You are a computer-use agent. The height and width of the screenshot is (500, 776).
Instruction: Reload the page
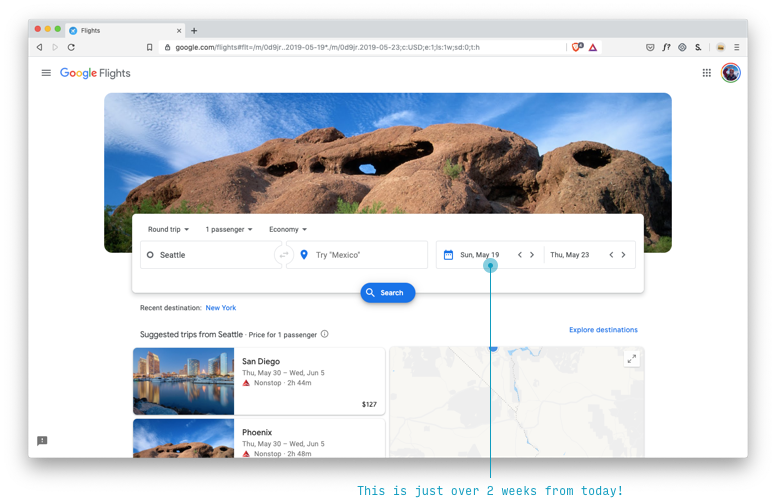pos(71,47)
